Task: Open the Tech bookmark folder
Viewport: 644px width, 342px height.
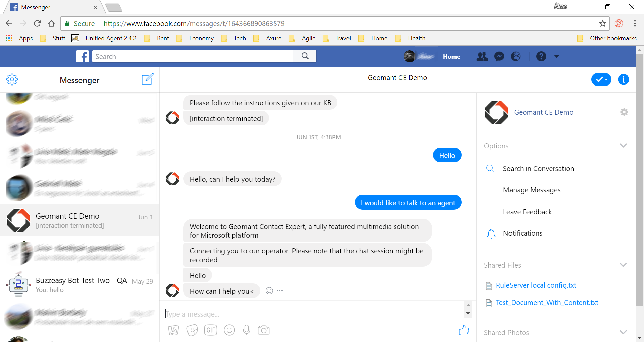Action: (x=234, y=38)
